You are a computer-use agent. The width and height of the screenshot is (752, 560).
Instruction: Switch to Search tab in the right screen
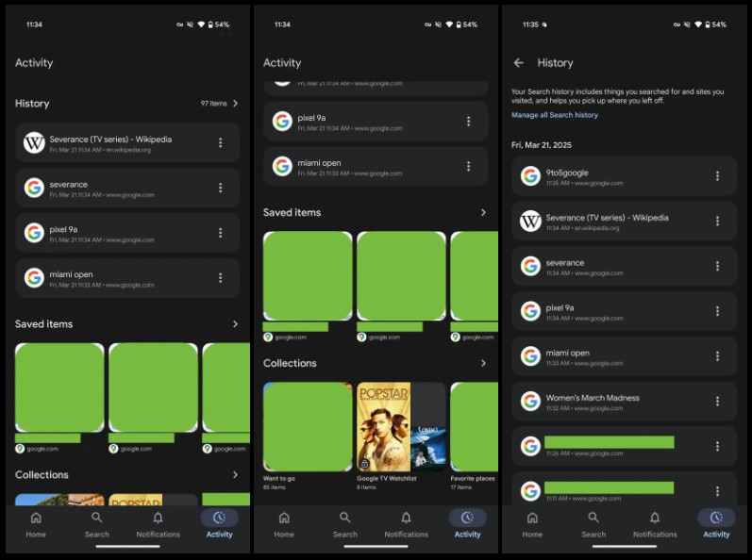coord(593,523)
